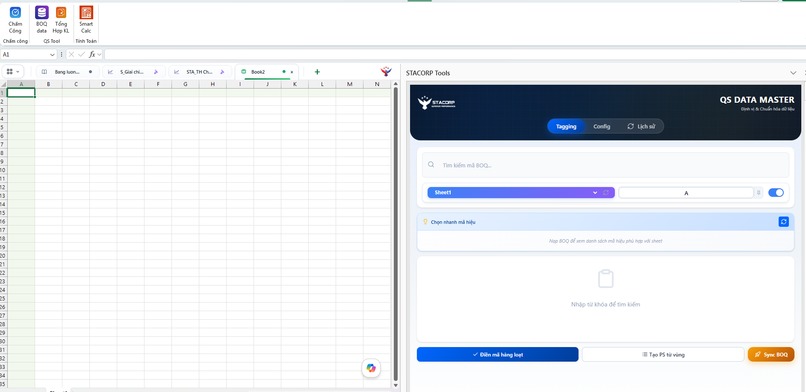Click the fx insert function icon
The height and width of the screenshot is (392, 806).
[92, 54]
